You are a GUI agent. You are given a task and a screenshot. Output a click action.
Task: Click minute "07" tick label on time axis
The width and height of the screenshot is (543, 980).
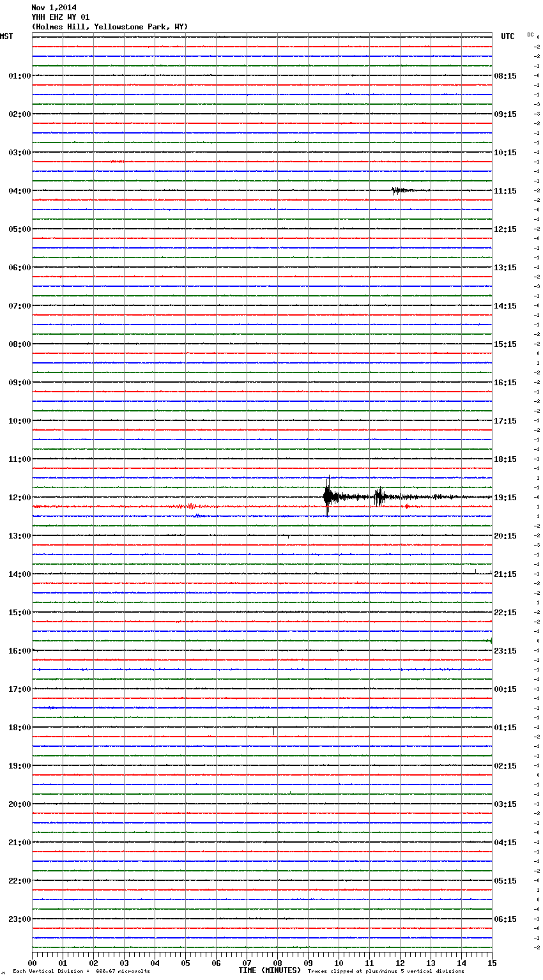[x=247, y=963]
